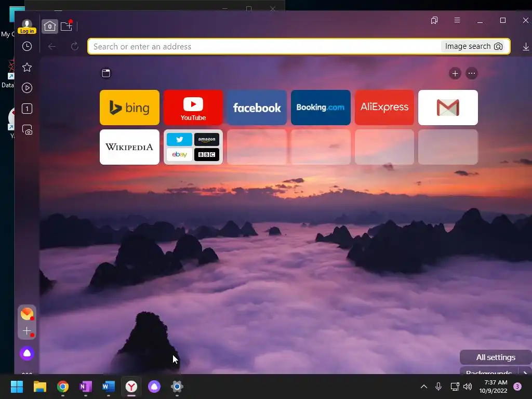Open notification badge showing 3

click(517, 387)
